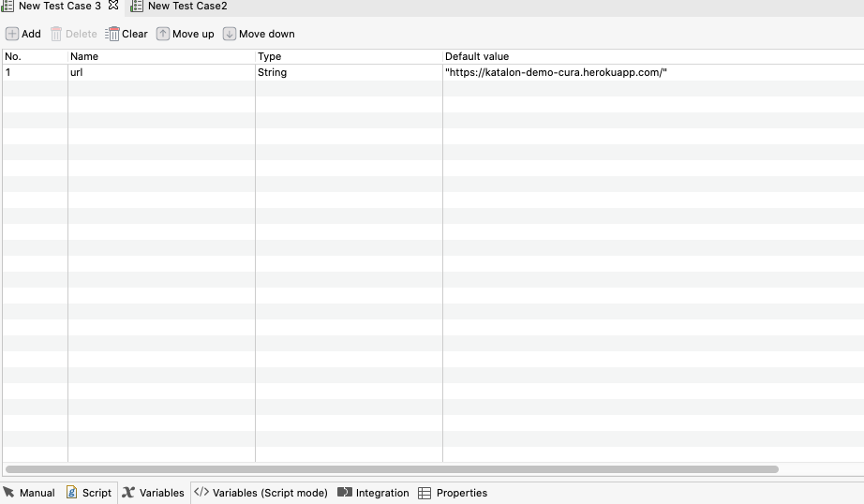Click the horizontal scrollbar of the table
The image size is (864, 504).
[x=392, y=469]
